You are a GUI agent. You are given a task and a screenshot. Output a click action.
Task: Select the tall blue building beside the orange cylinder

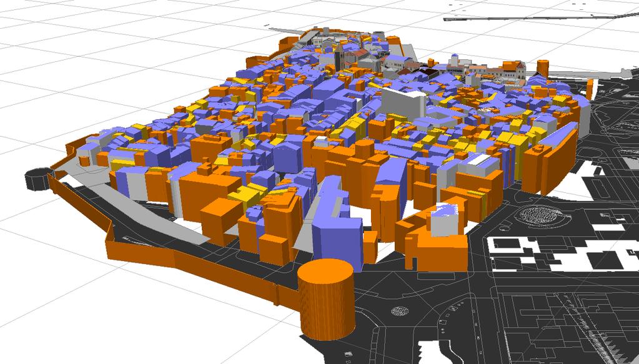click(337, 242)
